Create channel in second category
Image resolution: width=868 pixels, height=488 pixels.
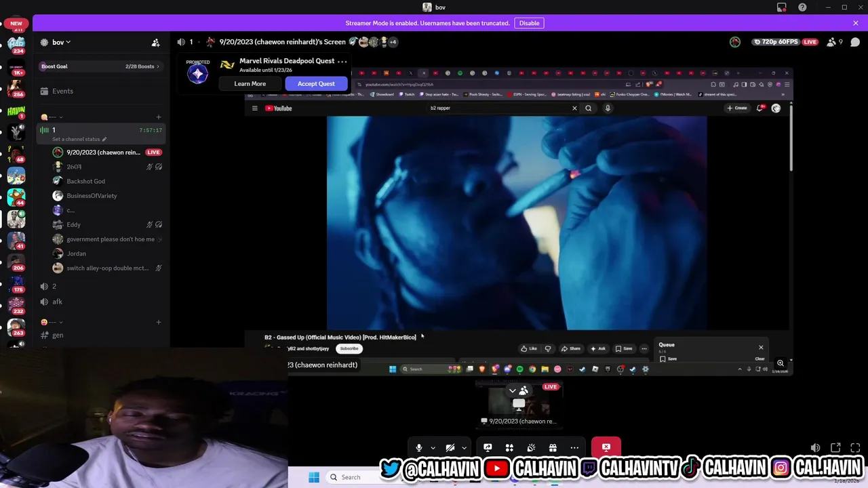158,323
